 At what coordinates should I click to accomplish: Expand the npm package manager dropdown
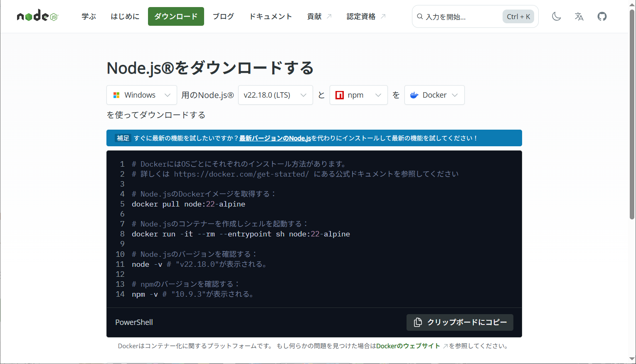(x=378, y=95)
